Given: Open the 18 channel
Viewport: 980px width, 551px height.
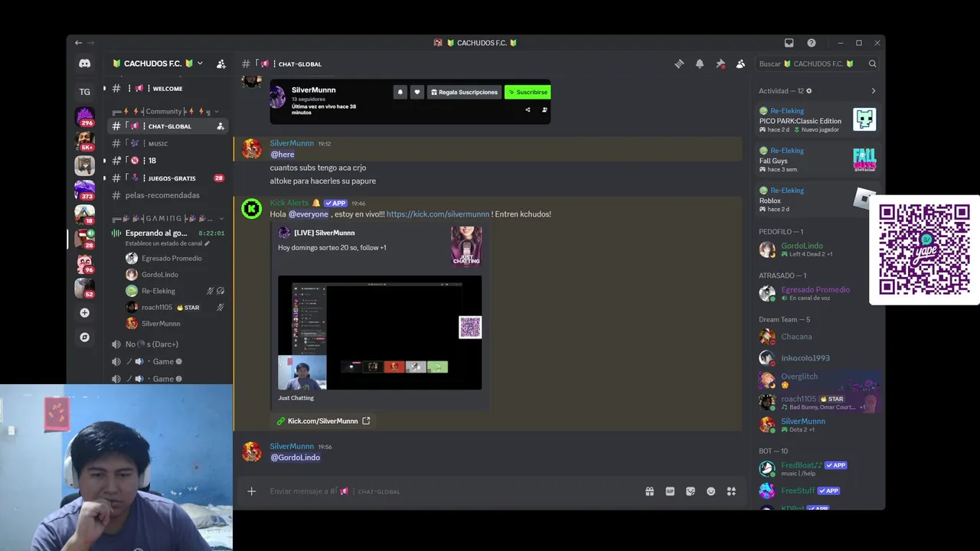Looking at the screenshot, I should click(168, 161).
